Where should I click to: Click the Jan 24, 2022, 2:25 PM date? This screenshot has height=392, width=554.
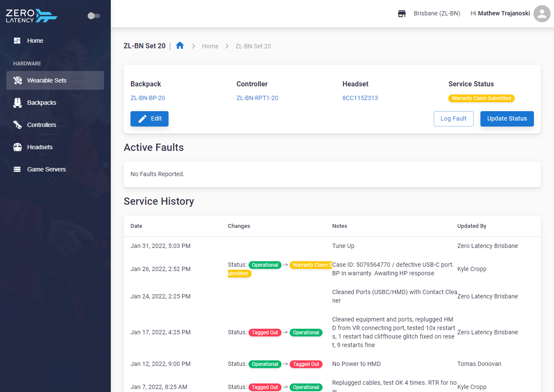coord(160,297)
